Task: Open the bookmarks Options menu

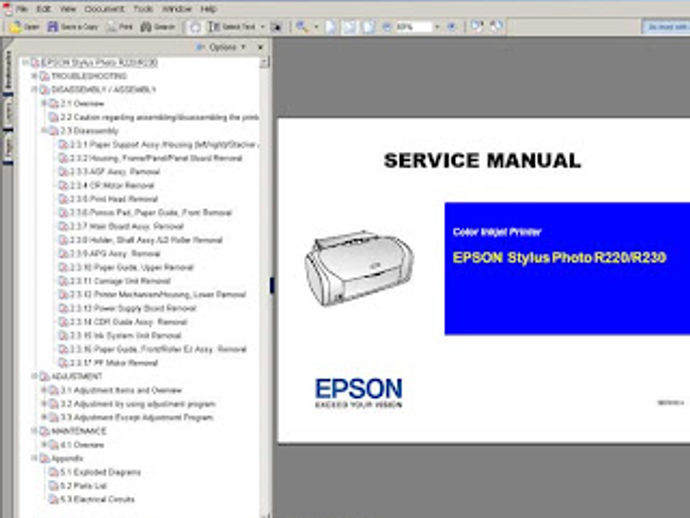Action: click(x=221, y=47)
